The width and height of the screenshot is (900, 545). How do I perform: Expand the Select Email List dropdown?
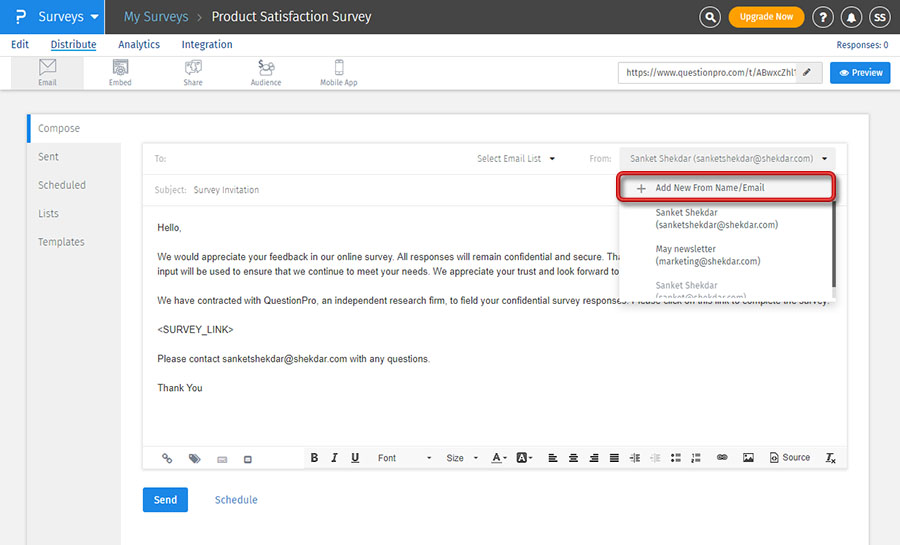tap(516, 159)
